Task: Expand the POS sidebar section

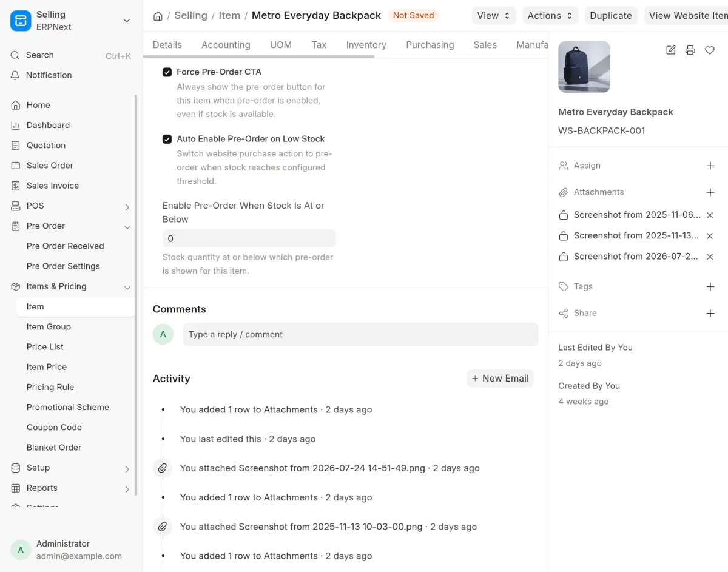Action: pos(127,207)
